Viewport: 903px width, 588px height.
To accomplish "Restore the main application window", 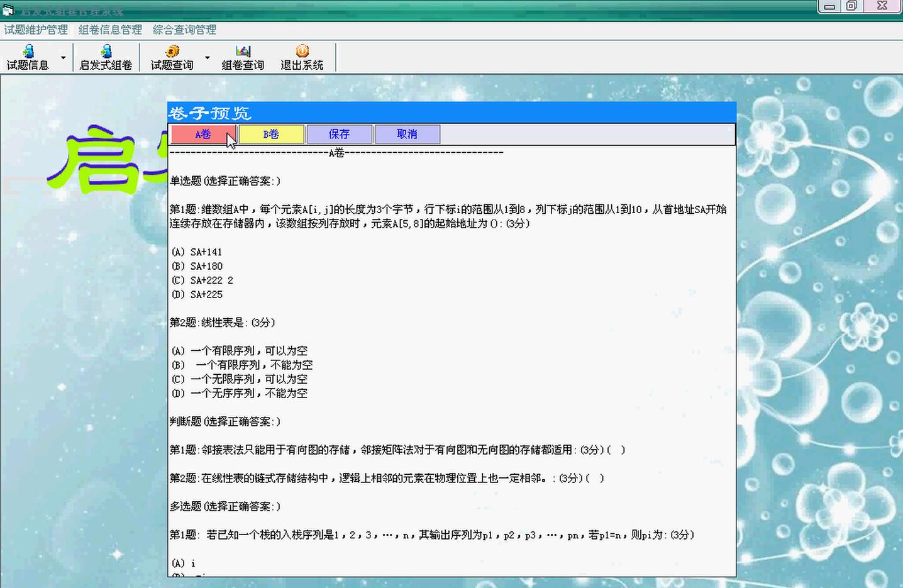I will pos(851,6).
